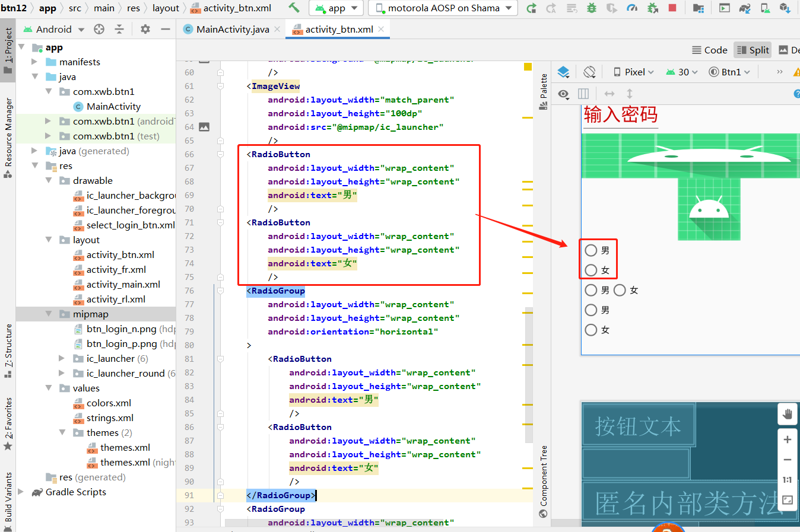Select the last 女 radio button in preview
The image size is (800, 532).
[591, 329]
